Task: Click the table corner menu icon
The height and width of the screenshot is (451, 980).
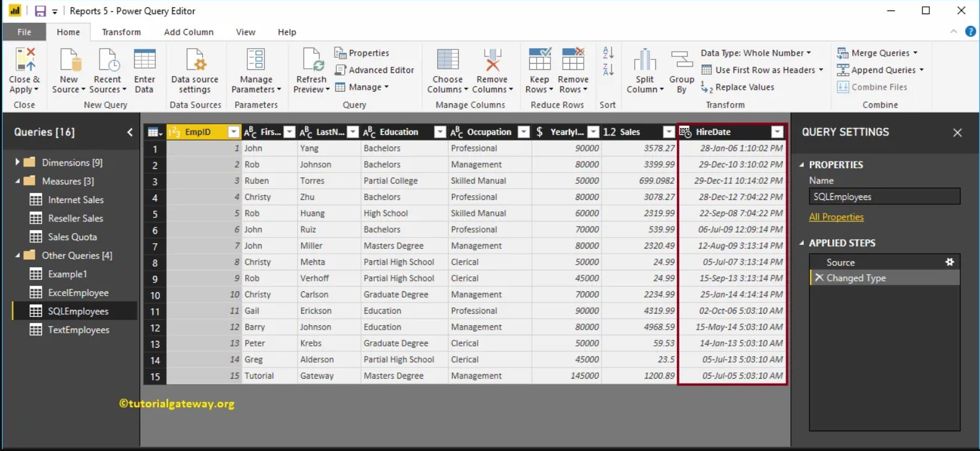Action: 155,132
